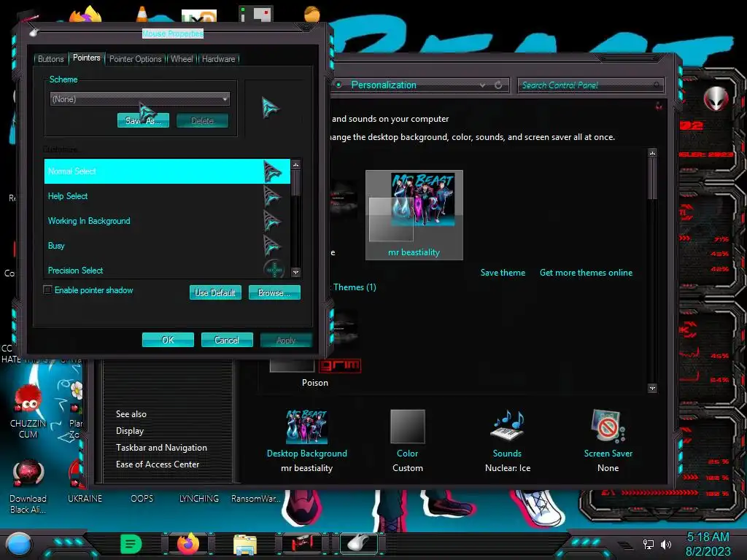Image resolution: width=747 pixels, height=560 pixels.
Task: Click the Save theme link
Action: [x=503, y=273]
